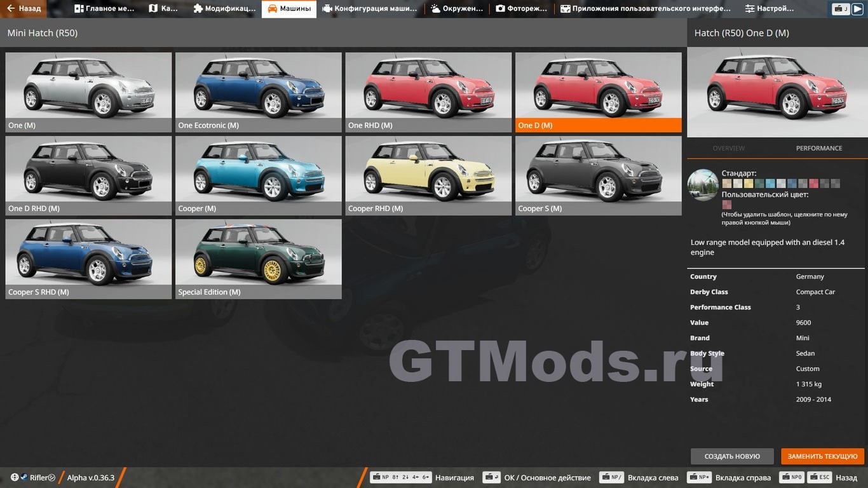Select the Машины tab

[x=289, y=9]
